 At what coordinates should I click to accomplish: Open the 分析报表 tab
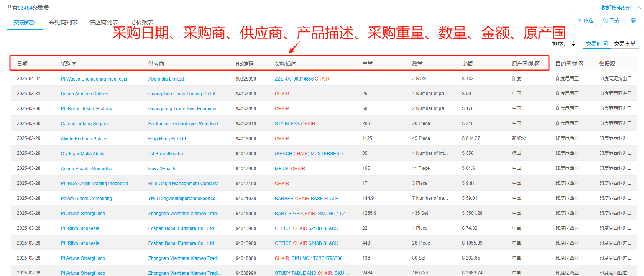coord(142,22)
